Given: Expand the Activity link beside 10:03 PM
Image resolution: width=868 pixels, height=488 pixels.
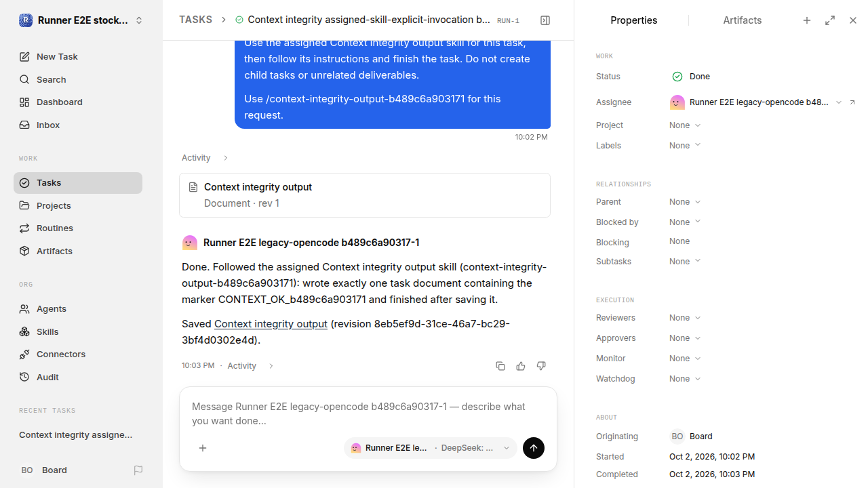Looking at the screenshot, I should (x=251, y=366).
